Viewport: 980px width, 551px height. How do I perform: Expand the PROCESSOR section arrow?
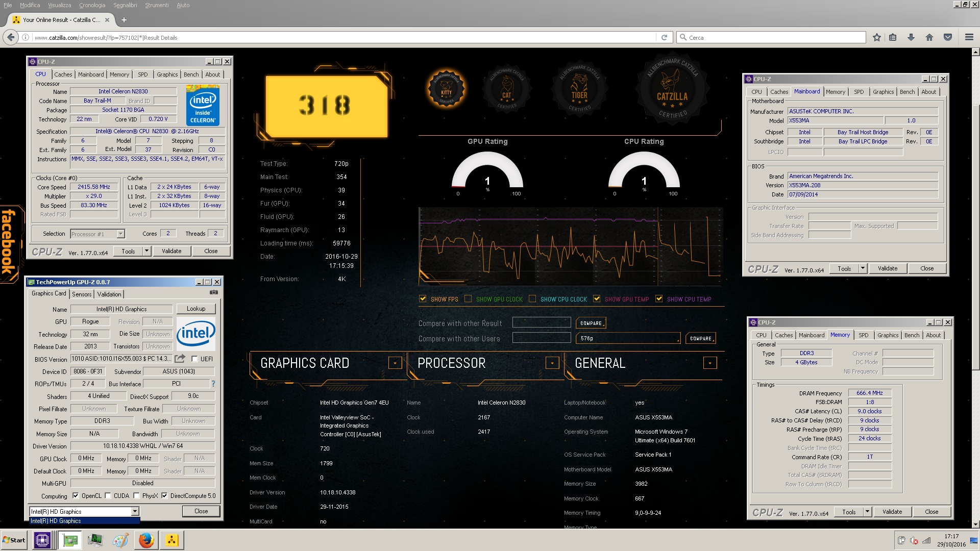[x=552, y=363]
